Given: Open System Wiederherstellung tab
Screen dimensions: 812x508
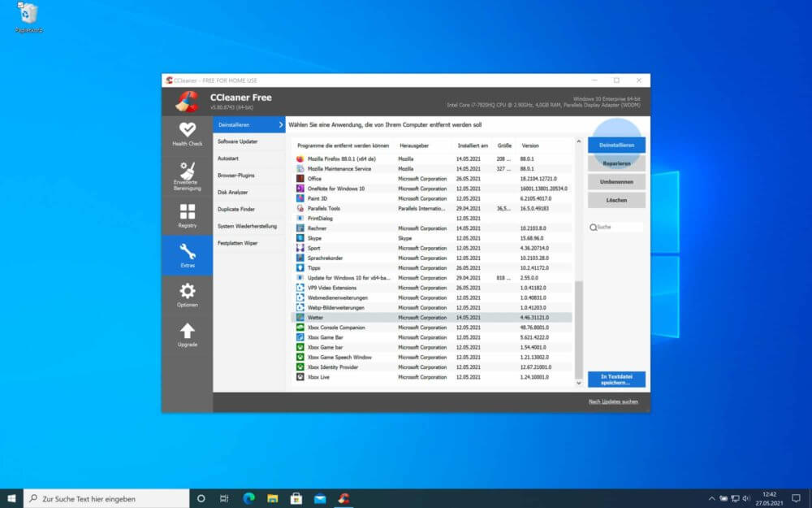Looking at the screenshot, I should coord(249,227).
